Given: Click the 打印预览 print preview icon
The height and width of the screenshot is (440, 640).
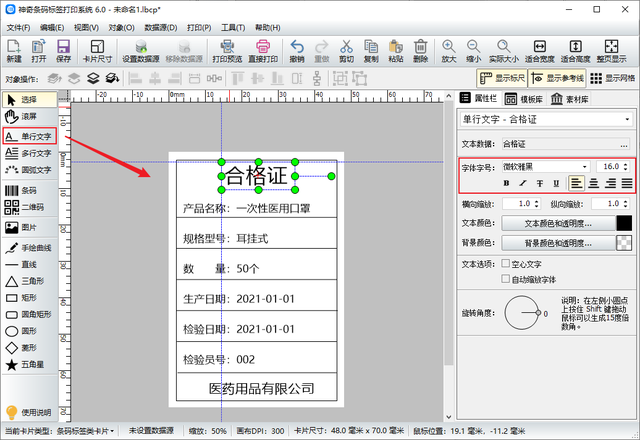Looking at the screenshot, I should pos(227,51).
